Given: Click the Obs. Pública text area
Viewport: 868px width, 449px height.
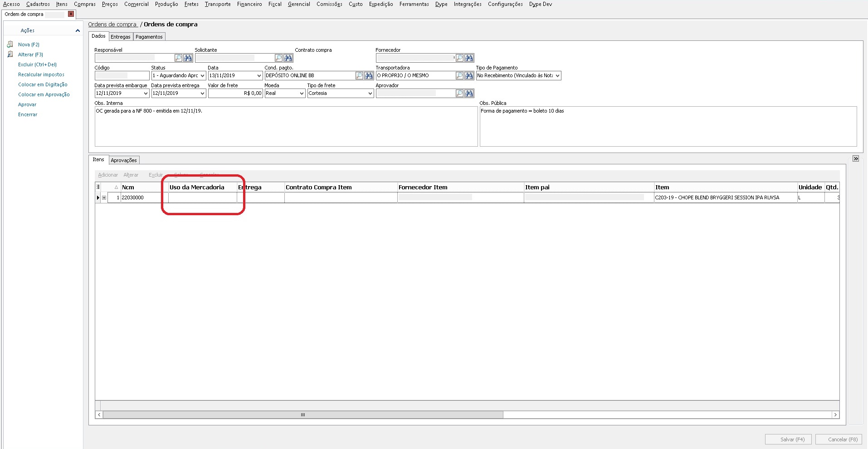Looking at the screenshot, I should pos(668,127).
